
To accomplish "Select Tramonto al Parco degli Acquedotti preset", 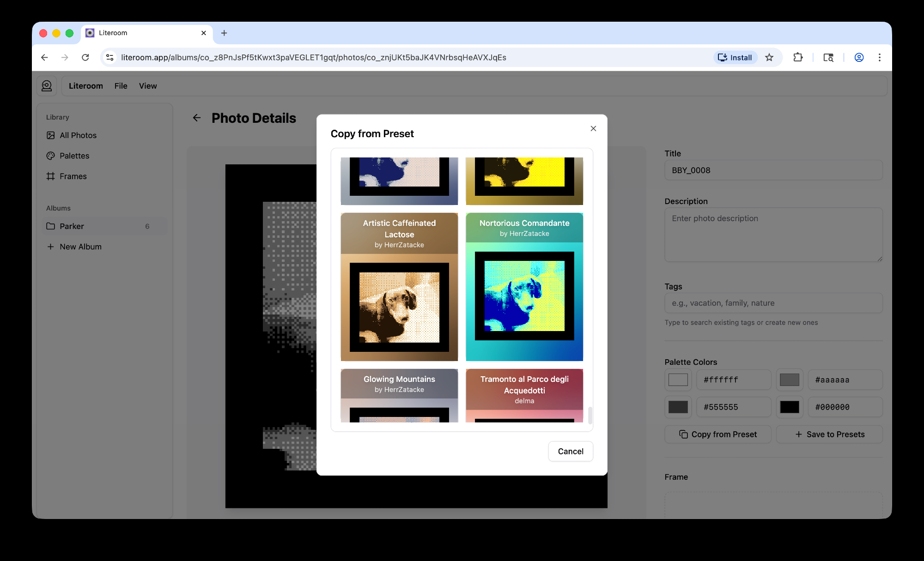I will coord(524,395).
